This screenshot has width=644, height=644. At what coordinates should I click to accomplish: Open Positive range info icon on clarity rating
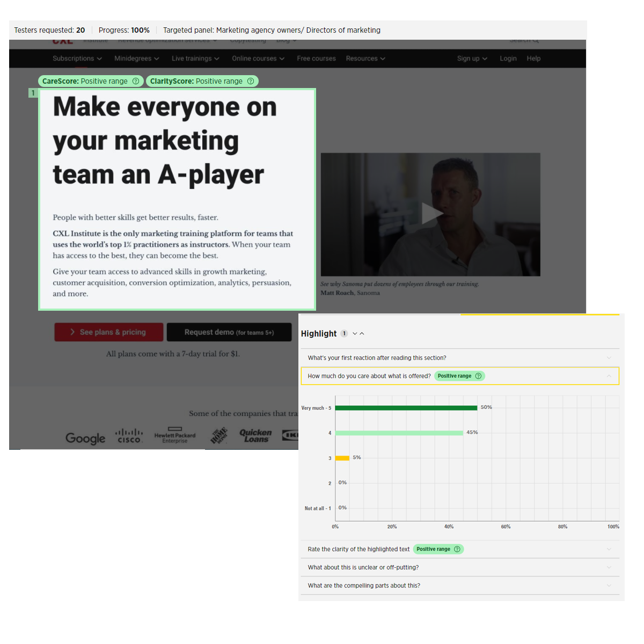pyautogui.click(x=457, y=549)
